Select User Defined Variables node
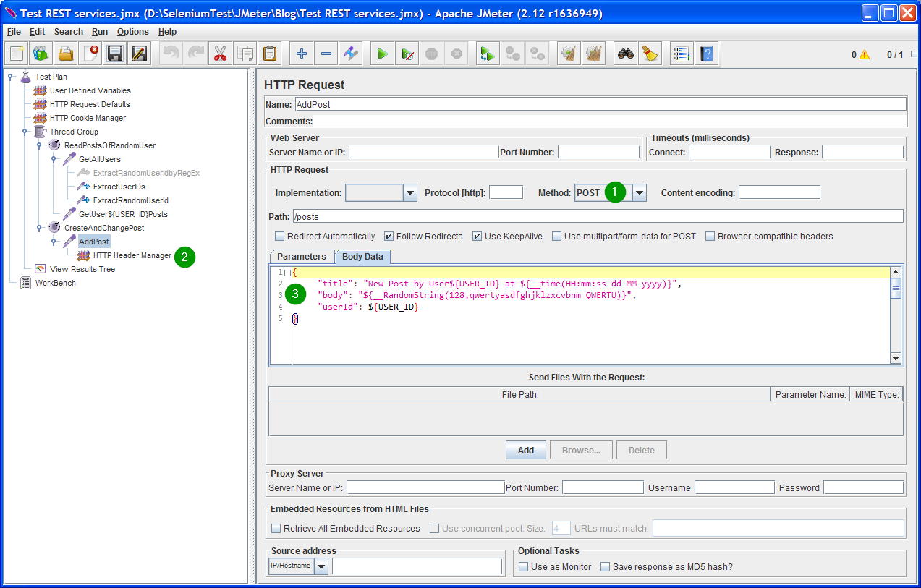Image resolution: width=921 pixels, height=588 pixels. pos(90,90)
